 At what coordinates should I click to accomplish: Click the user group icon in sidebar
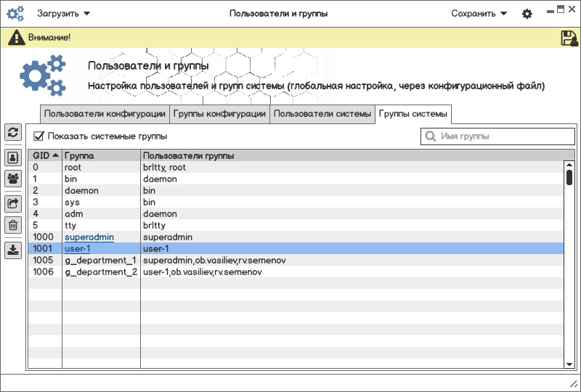coord(13,178)
